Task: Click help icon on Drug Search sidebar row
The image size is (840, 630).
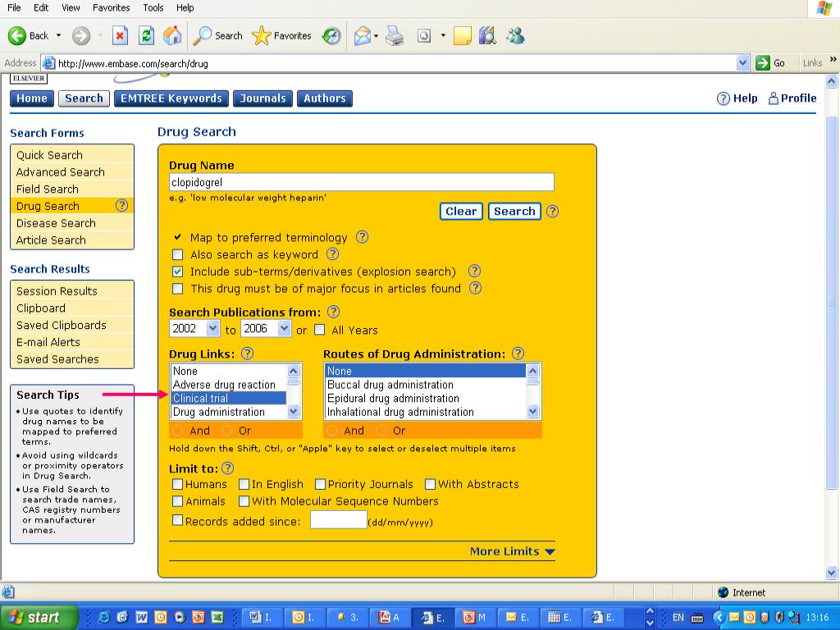Action: tap(121, 205)
